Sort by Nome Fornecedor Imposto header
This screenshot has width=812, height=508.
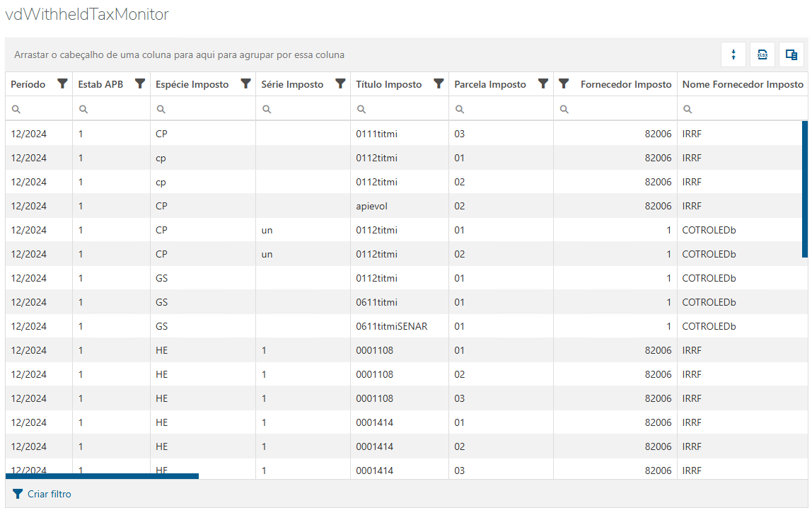coord(743,84)
